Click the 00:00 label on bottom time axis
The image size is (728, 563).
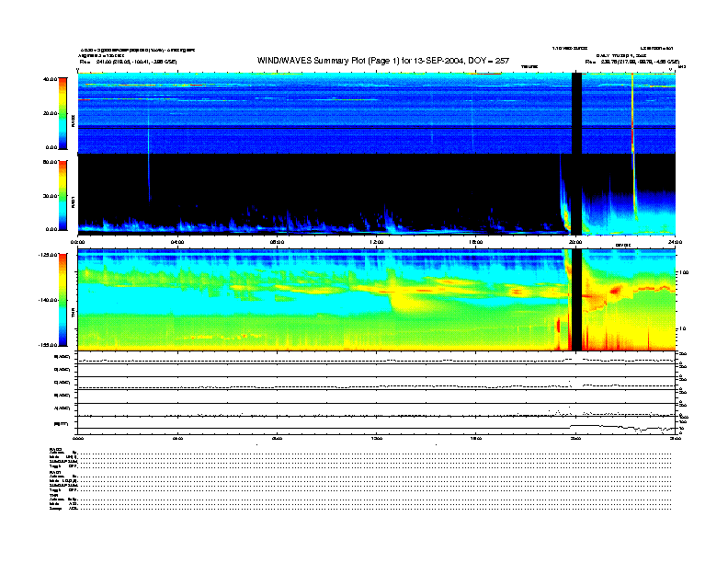coord(78,440)
